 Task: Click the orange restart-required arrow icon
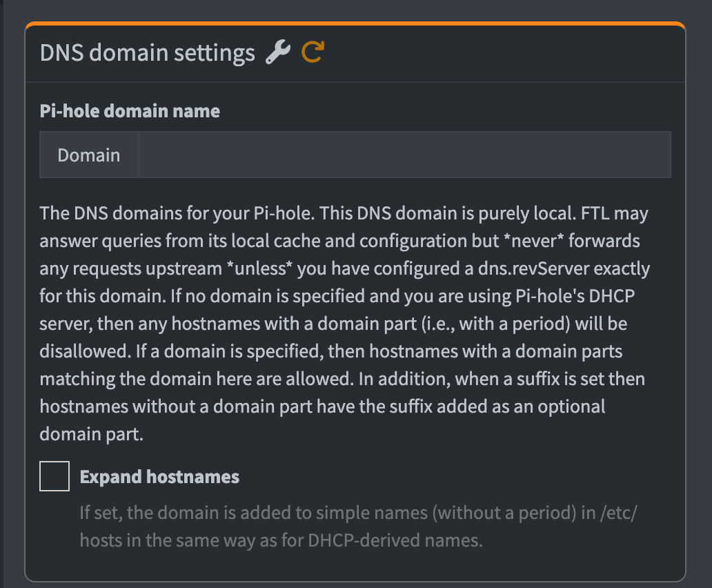[x=313, y=52]
